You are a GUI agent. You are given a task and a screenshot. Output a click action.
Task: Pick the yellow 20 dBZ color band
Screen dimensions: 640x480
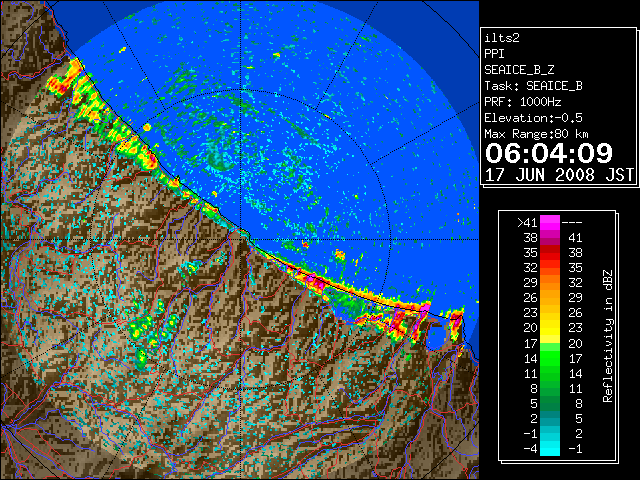(x=550, y=328)
